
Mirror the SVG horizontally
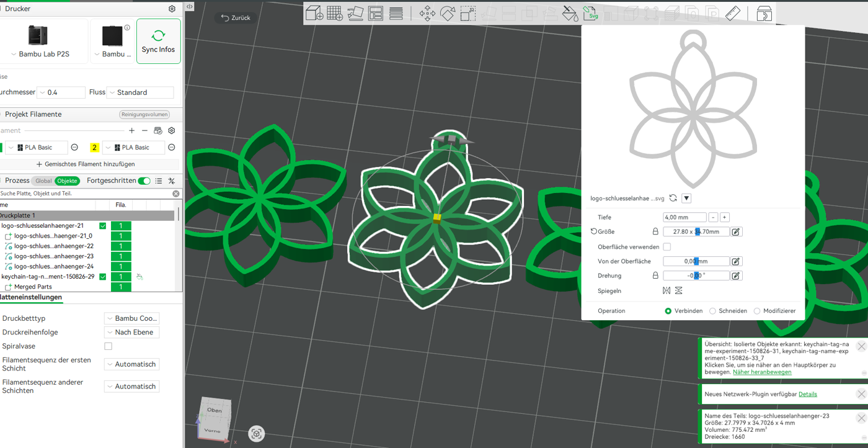pos(666,290)
